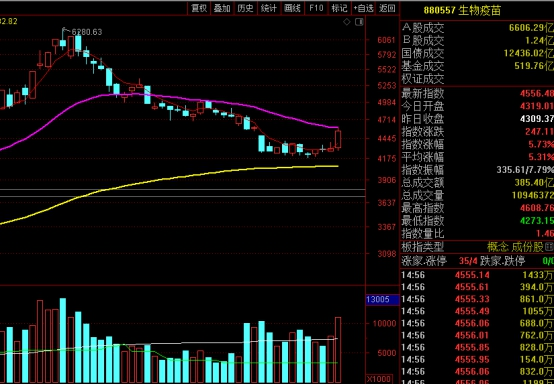The height and width of the screenshot is (385, 554).
Task: Select the A股成交 value 6606.29亿
Action: point(531,28)
